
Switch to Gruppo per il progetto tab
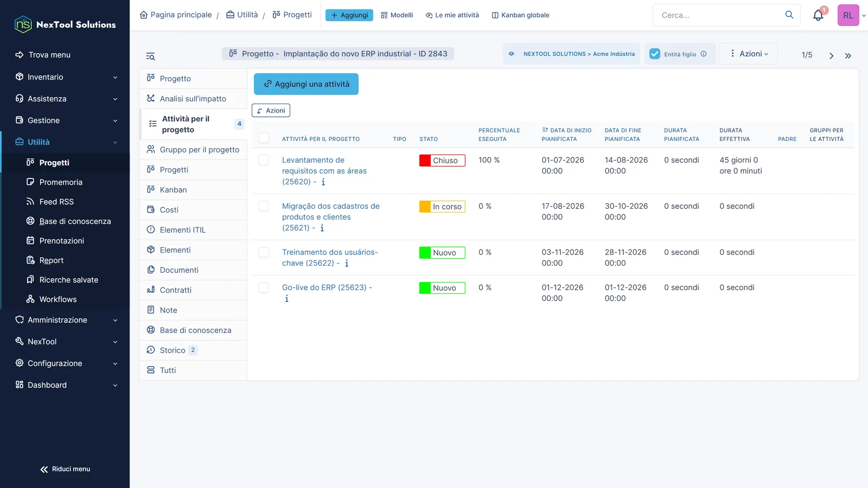pyautogui.click(x=193, y=150)
